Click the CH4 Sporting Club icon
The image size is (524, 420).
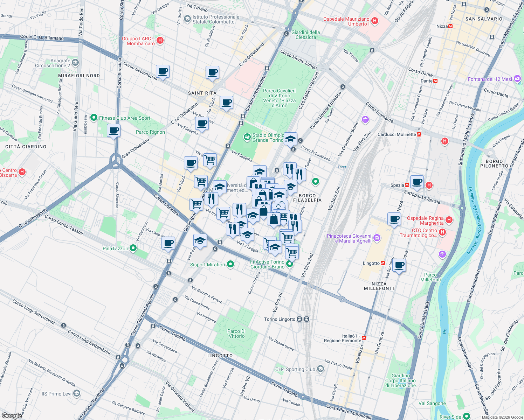(320, 369)
